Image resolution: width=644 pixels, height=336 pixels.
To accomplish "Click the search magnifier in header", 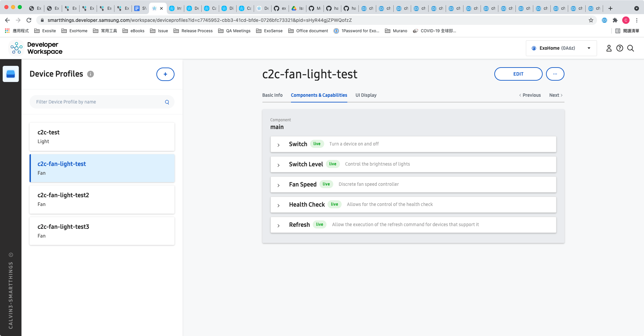I will tap(631, 48).
